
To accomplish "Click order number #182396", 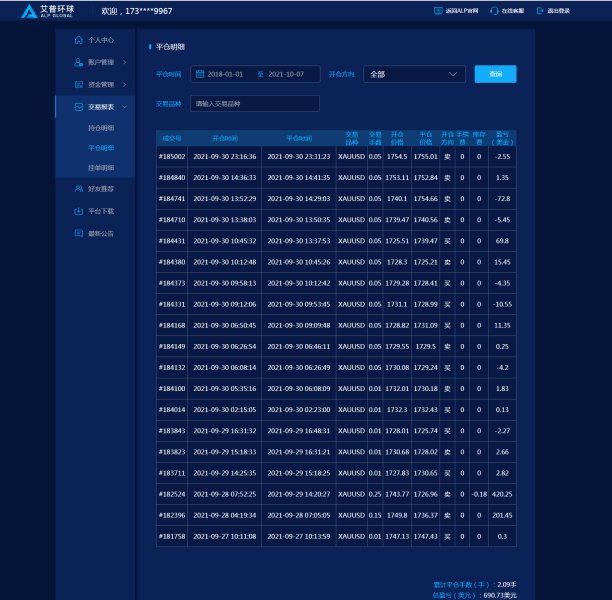I will point(172,515).
